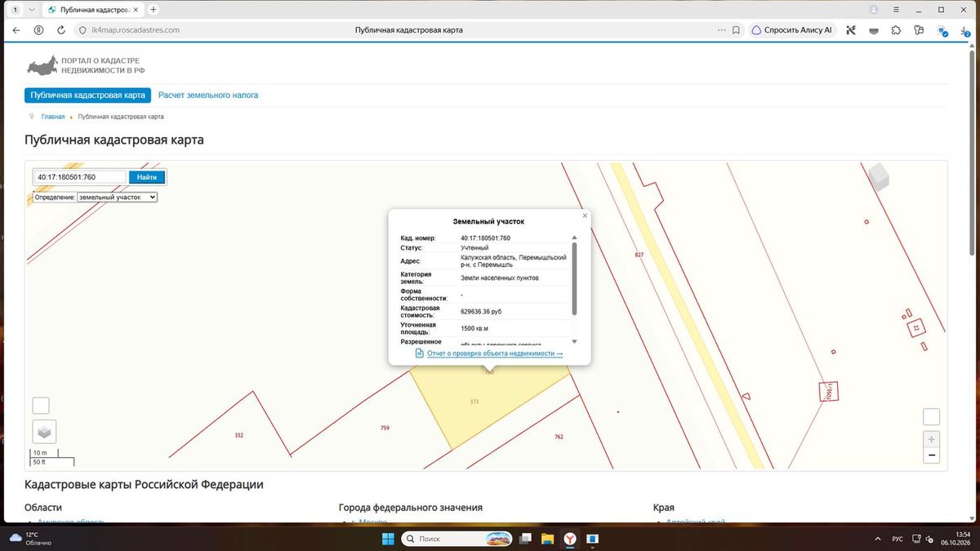Select the Публичная кадастровая карта browser tab
This screenshot has height=551, width=980.
click(x=92, y=10)
